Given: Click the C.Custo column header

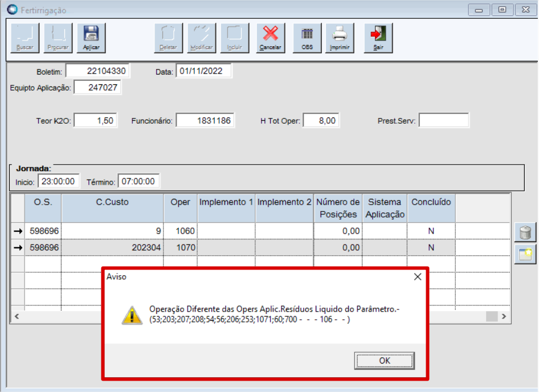Looking at the screenshot, I should click(112, 208).
